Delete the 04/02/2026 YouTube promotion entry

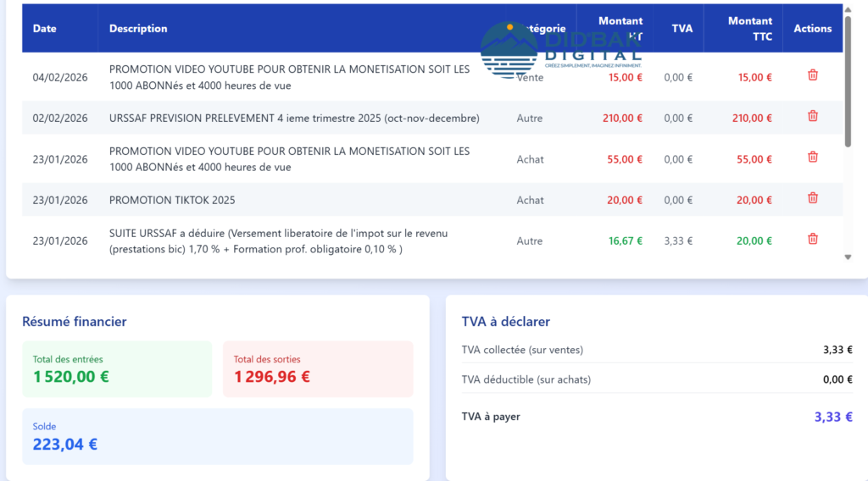pos(813,75)
